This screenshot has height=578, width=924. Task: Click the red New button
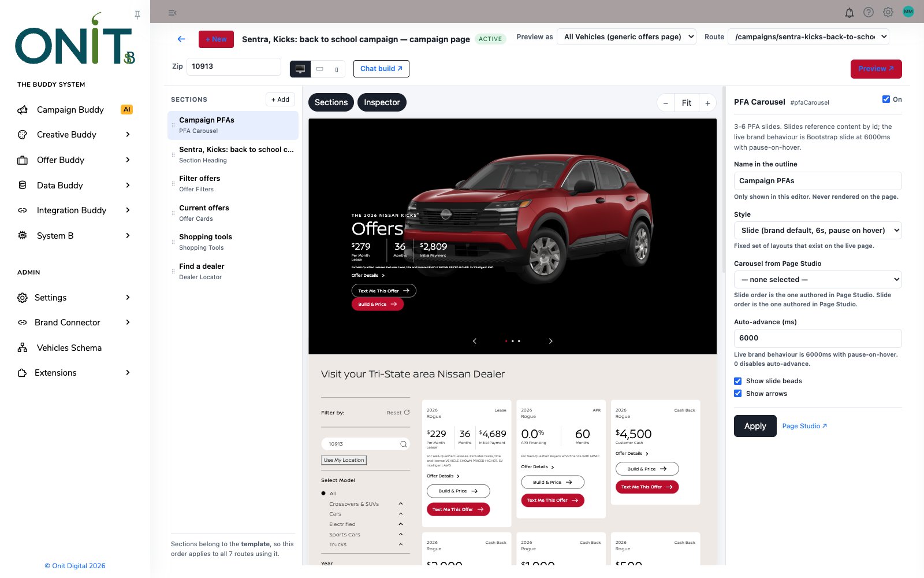pos(216,39)
